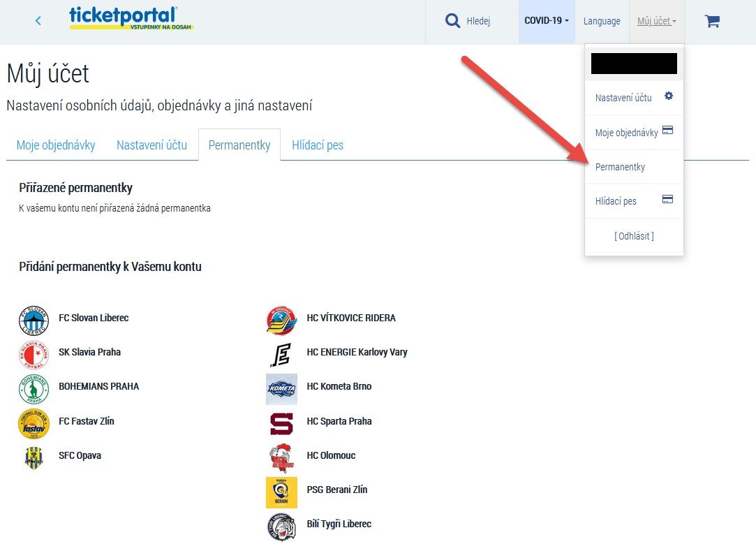756x551 pixels.
Task: Pick the HC Sparta Praha logo
Action: (281, 424)
